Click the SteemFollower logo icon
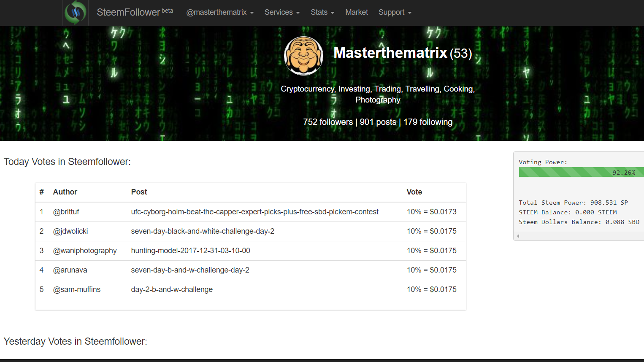The height and width of the screenshot is (362, 644). (x=76, y=13)
